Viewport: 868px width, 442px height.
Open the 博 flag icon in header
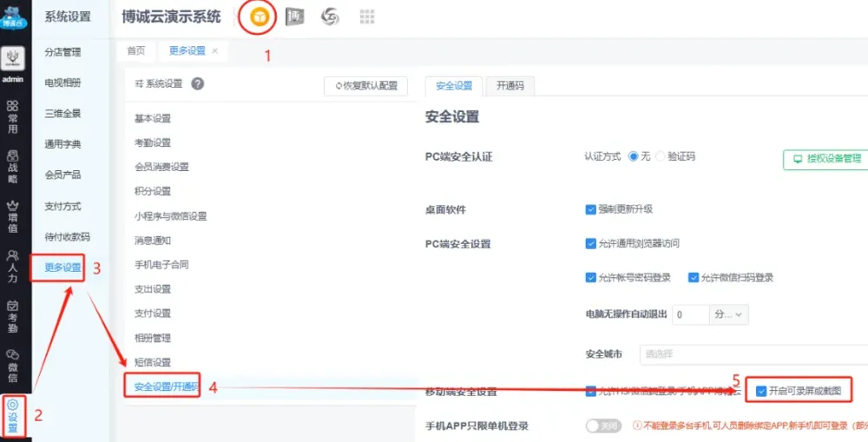[295, 16]
